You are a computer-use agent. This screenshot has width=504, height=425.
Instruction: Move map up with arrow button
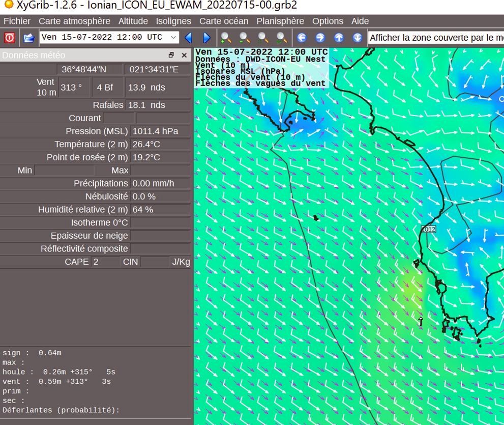[x=339, y=38]
